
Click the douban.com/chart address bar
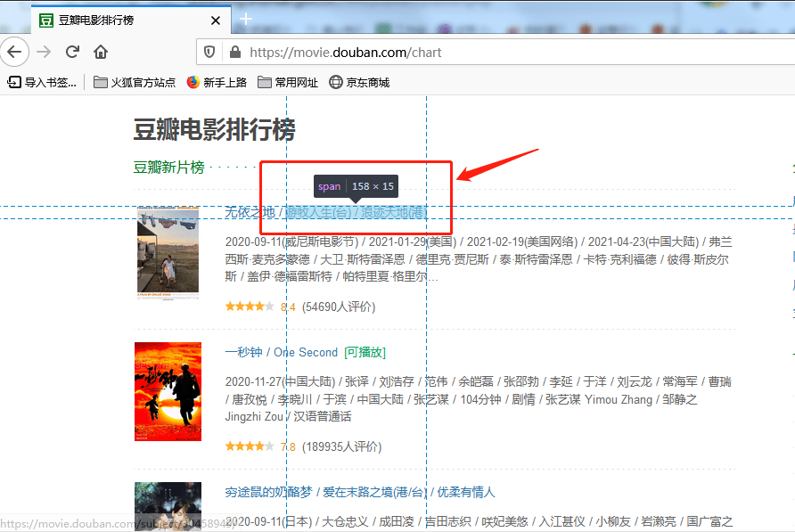pos(497,53)
